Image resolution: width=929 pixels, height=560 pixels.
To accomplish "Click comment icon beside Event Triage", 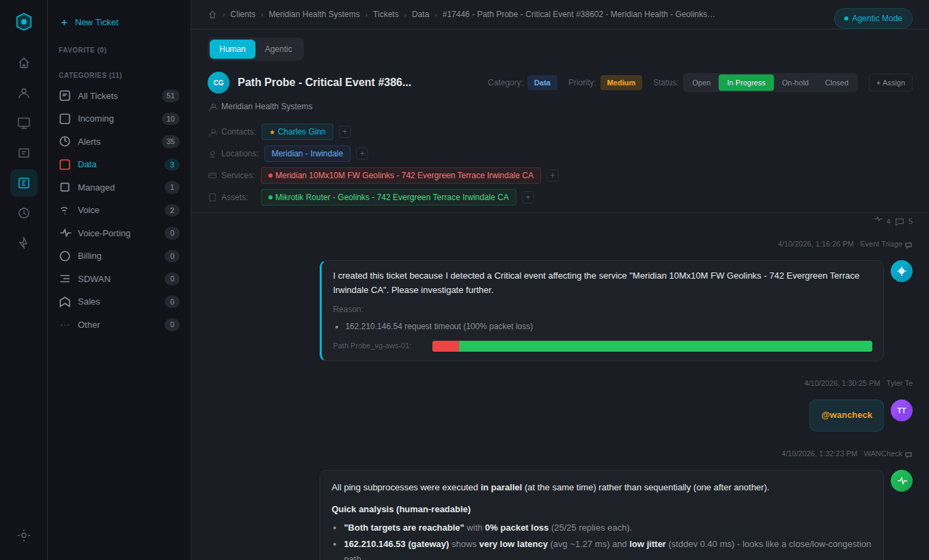I will [909, 244].
